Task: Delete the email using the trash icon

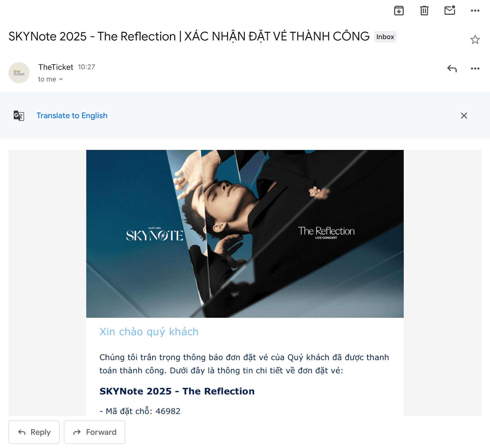Action: coord(424,11)
